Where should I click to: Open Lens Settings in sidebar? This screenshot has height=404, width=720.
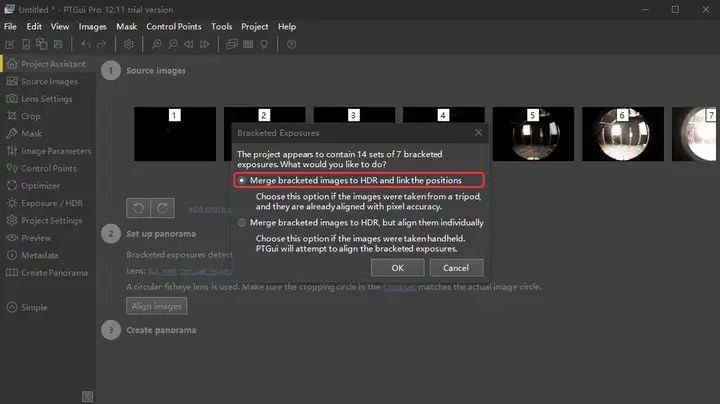[x=48, y=99]
